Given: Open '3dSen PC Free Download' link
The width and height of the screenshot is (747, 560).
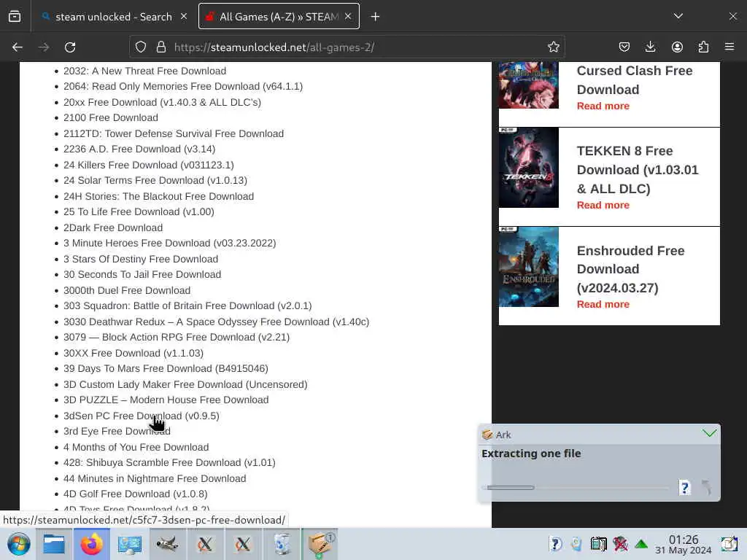Looking at the screenshot, I should [142, 416].
